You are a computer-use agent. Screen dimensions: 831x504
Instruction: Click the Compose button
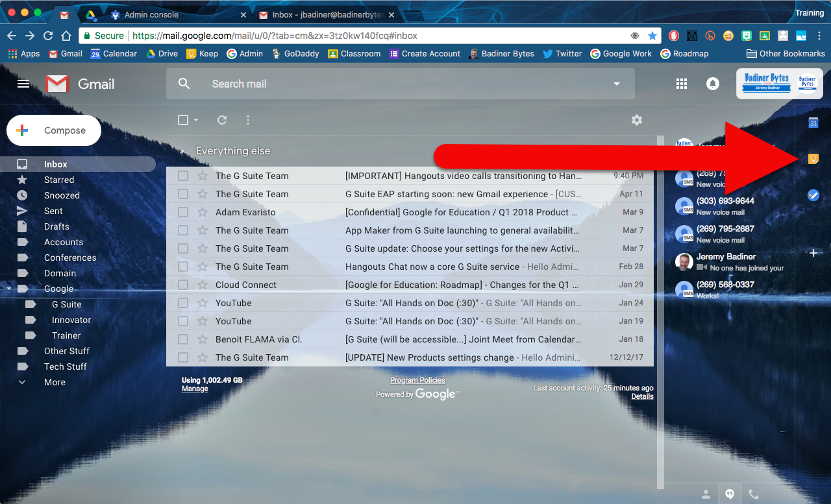tap(54, 130)
